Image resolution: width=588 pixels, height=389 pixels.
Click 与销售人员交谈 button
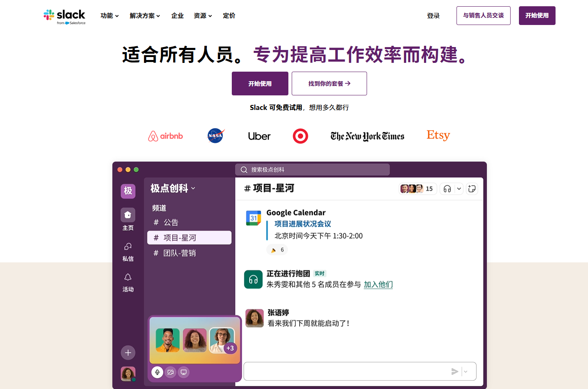[484, 15]
